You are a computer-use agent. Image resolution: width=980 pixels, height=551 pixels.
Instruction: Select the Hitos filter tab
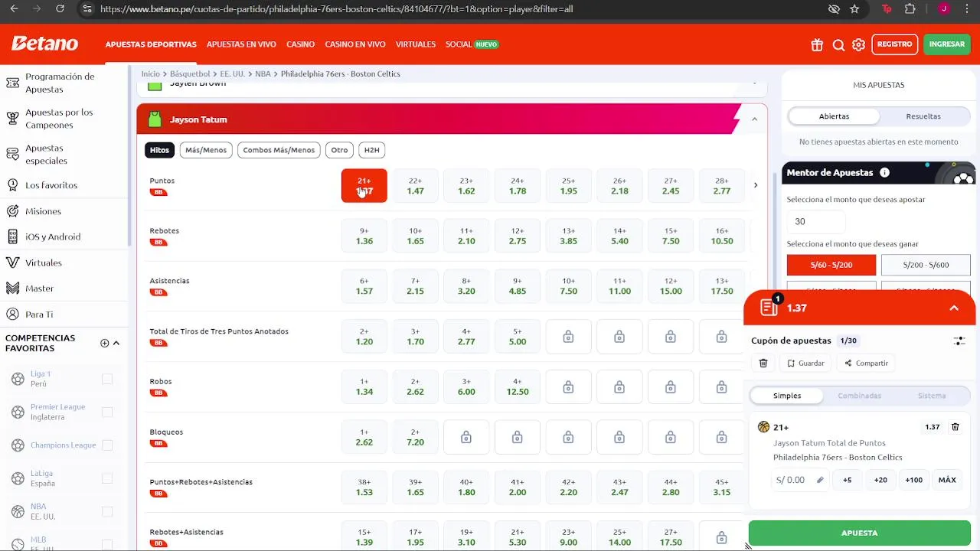[x=159, y=150]
